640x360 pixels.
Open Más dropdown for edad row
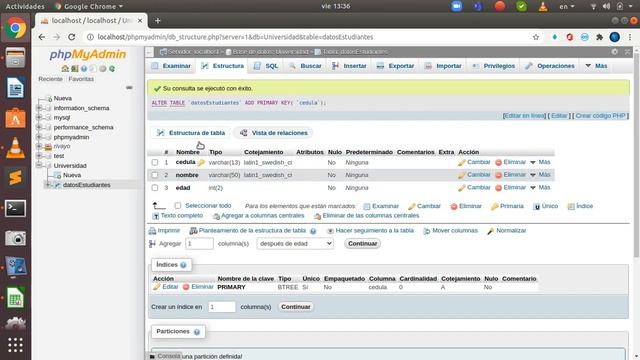(x=540, y=188)
